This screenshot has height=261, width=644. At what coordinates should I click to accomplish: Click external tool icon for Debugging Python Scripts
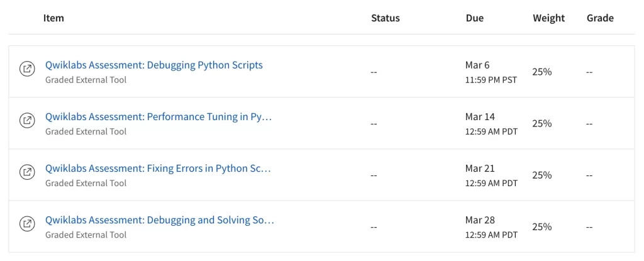tap(27, 69)
